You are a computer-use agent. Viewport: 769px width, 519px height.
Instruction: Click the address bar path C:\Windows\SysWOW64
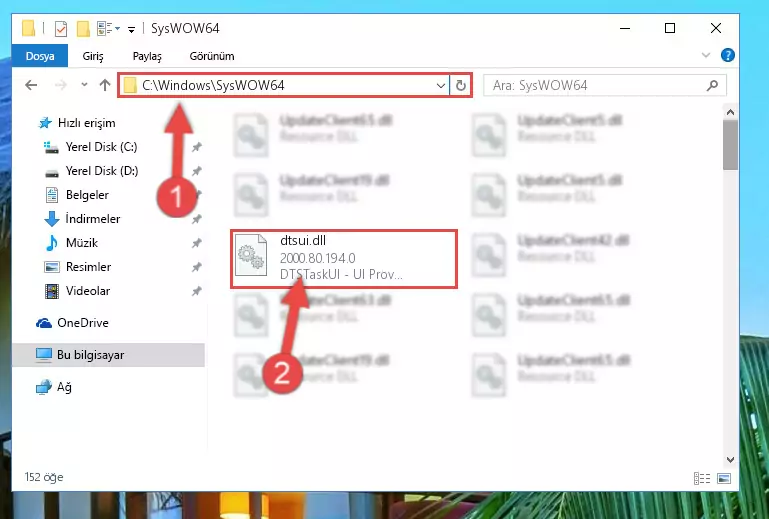click(213, 85)
